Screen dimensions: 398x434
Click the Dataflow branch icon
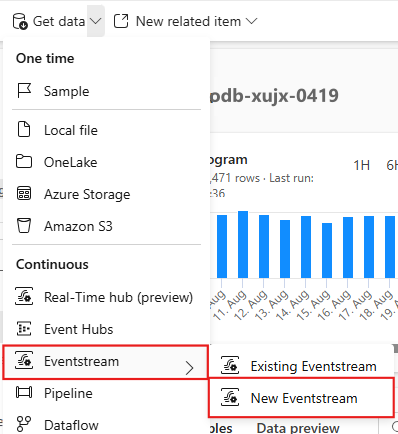[24, 424]
